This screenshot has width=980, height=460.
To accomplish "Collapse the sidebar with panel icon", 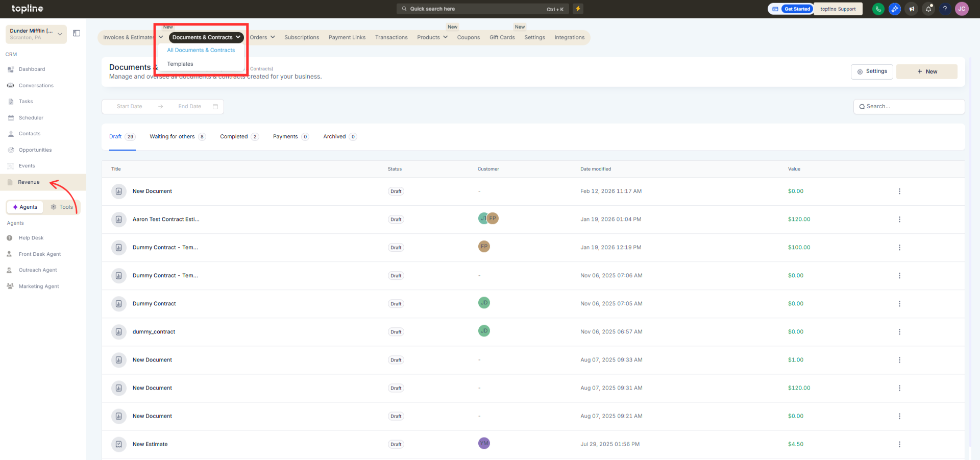I will tap(77, 33).
